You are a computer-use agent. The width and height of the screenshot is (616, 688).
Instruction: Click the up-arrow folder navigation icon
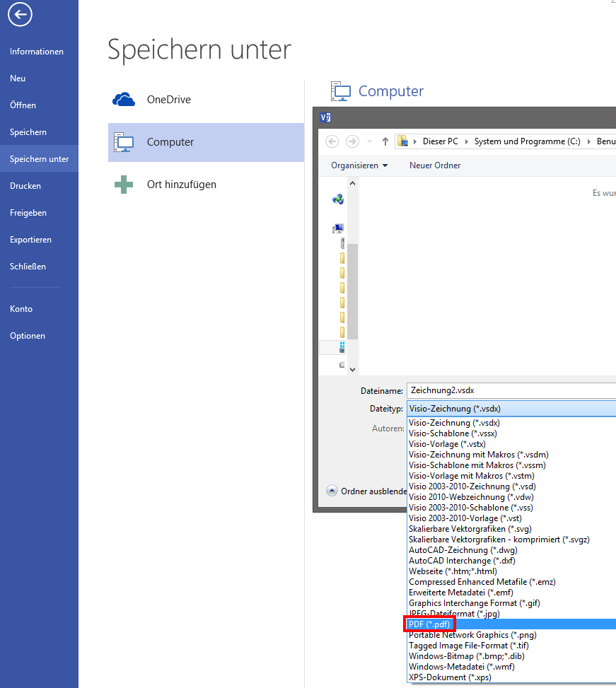[385, 141]
